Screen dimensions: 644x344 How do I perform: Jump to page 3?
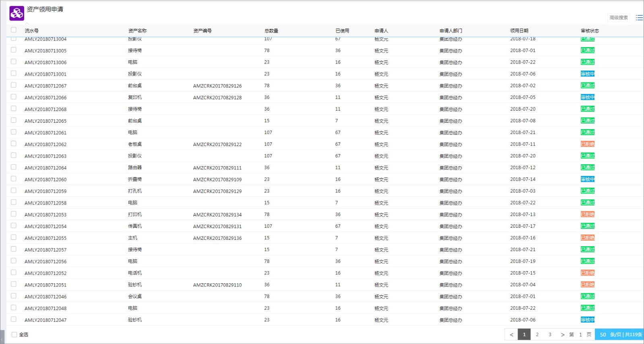tap(550, 335)
